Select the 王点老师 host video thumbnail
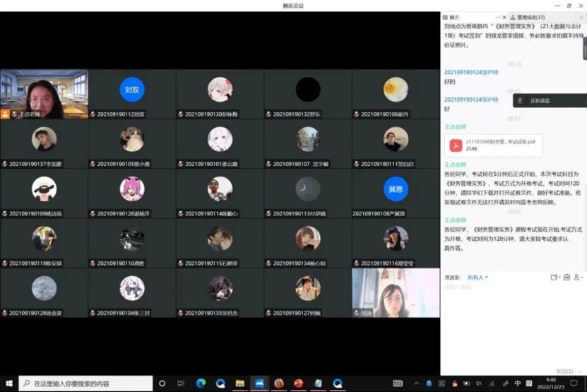Screen dimensions: 587x392 [x=44, y=94]
